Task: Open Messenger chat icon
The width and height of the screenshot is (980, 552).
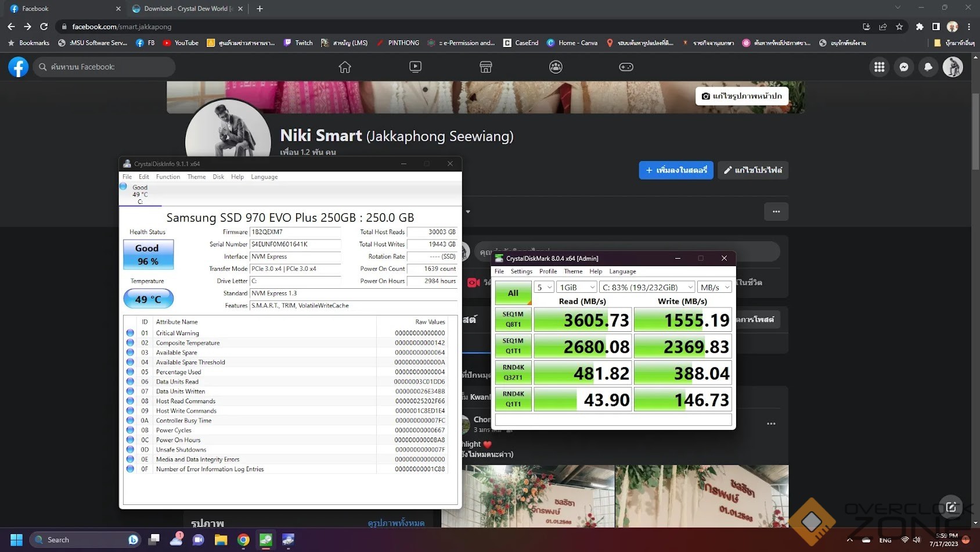Action: tap(904, 67)
